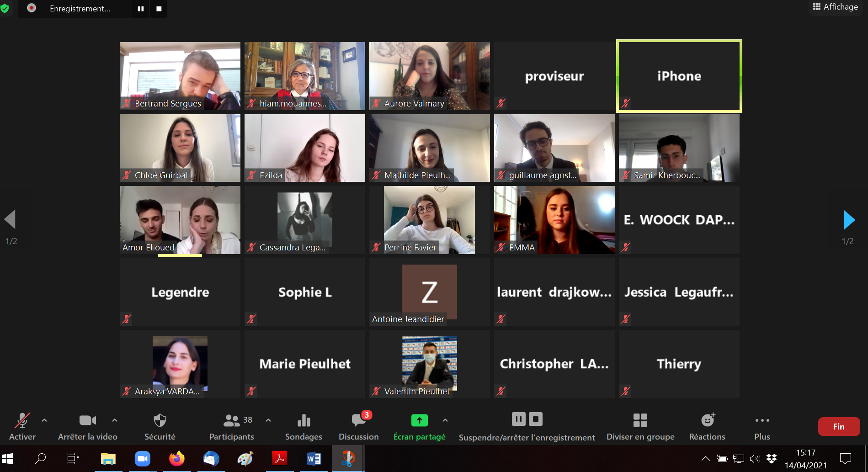Select Antoine Jeandidier Z avatar tile

tap(430, 292)
